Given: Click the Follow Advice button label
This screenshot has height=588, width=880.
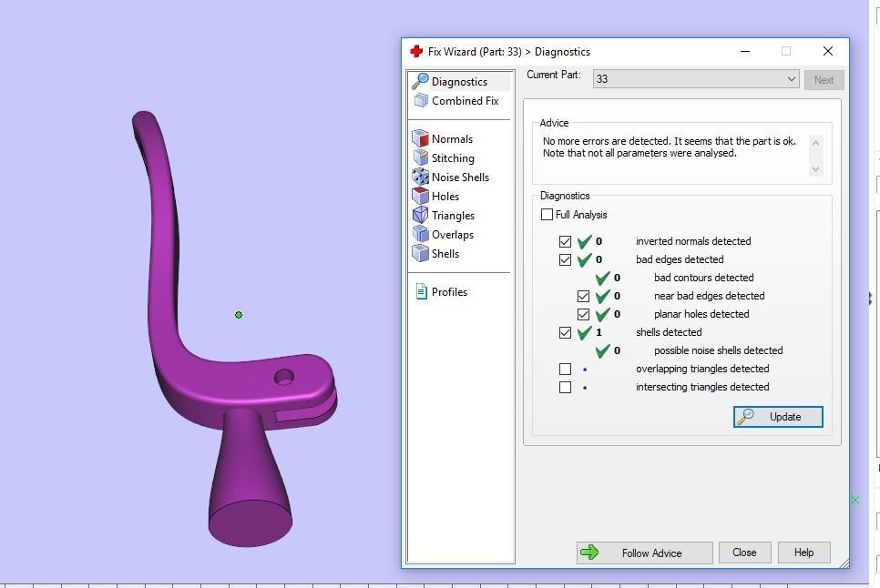Looking at the screenshot, I should click(x=651, y=553).
